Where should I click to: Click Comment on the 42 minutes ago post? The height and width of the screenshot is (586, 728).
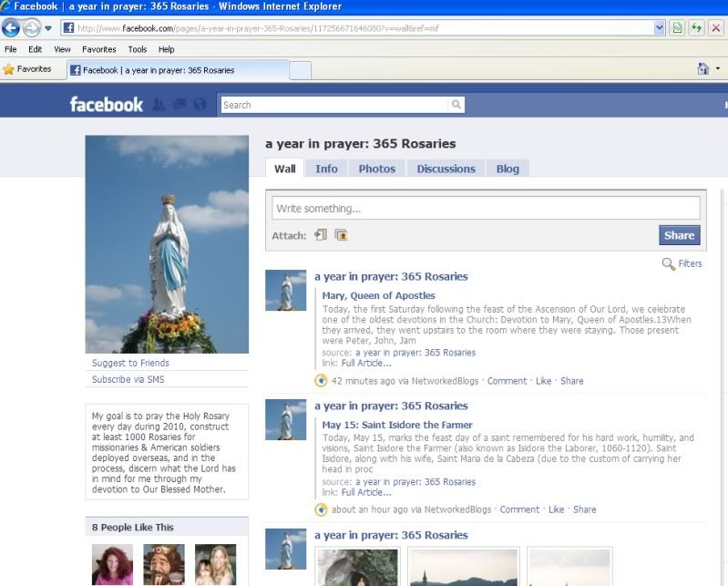coord(507,381)
